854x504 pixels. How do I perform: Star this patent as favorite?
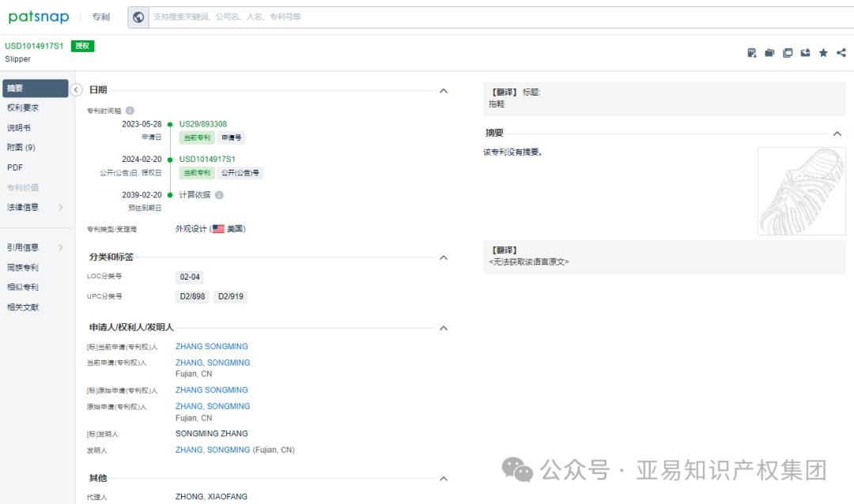coord(823,52)
